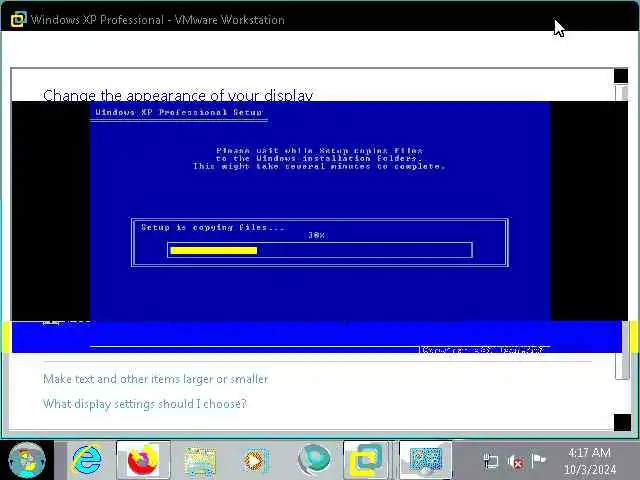Click 'Setup is copying files...' text

coord(213,227)
